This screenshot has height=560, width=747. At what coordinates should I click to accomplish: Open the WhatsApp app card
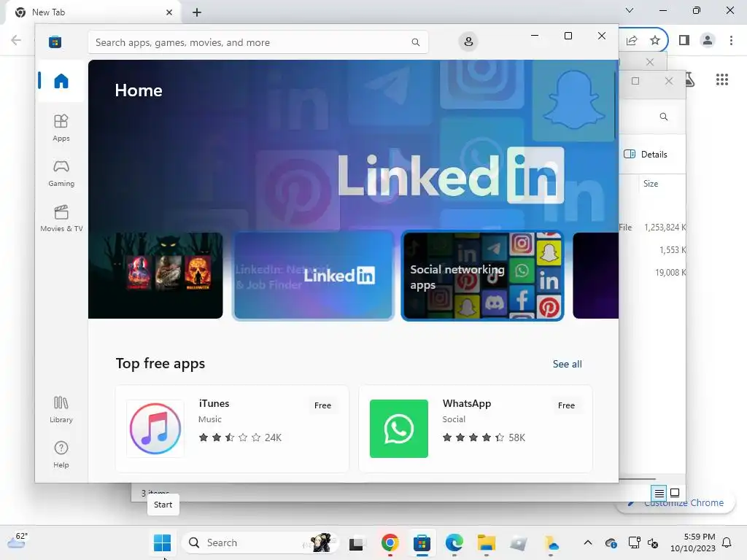(476, 429)
